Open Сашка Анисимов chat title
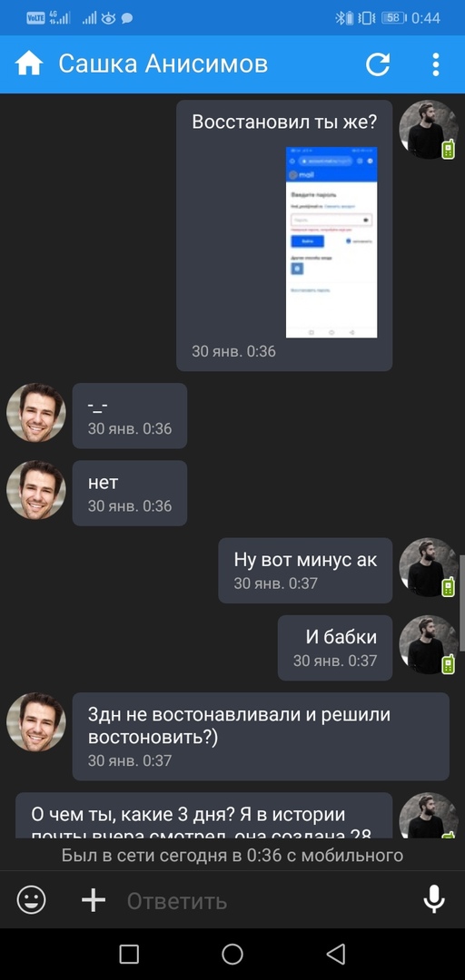The height and width of the screenshot is (980, 465). [x=163, y=64]
